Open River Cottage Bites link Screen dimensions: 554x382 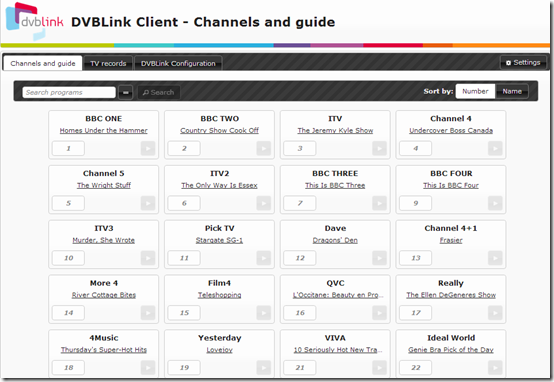point(104,295)
